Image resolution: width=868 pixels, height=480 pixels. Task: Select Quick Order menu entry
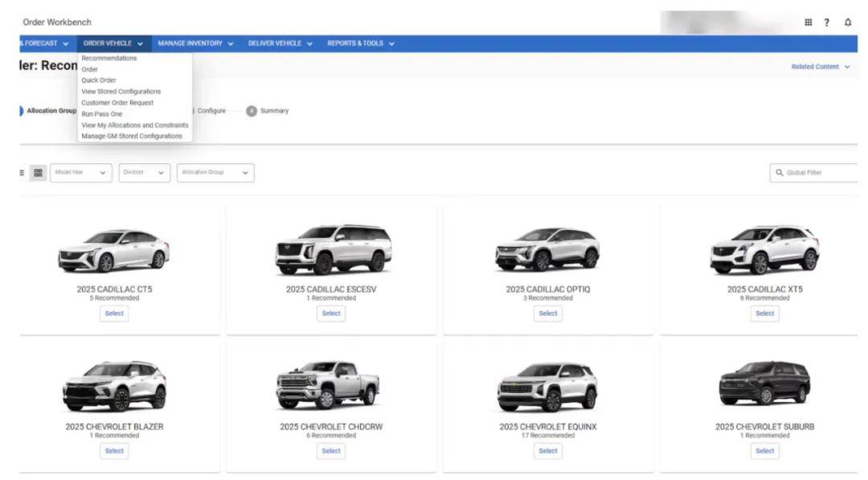[x=99, y=80]
